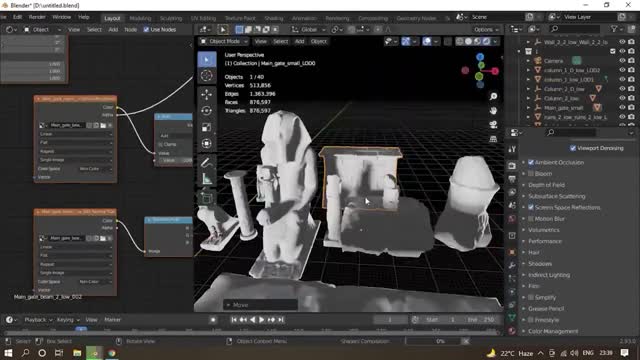Activate the Rotate tool
Viewport: 640px width, 360px height.
click(x=207, y=111)
